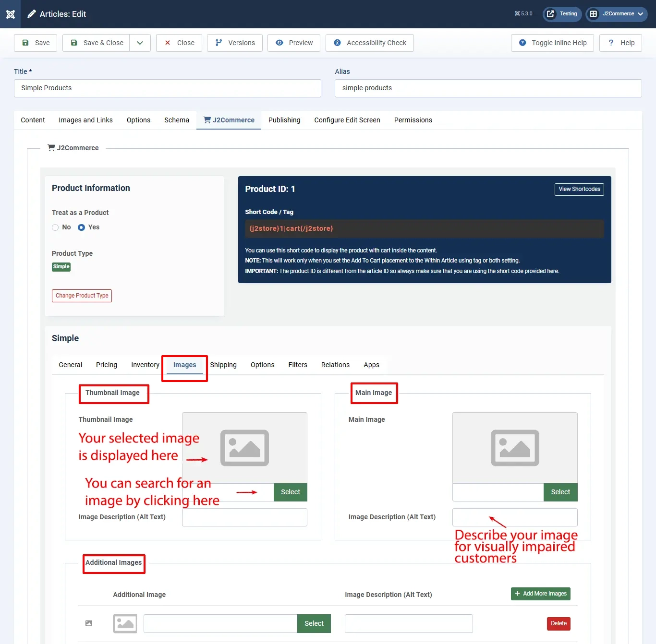Click the Additional Image alt text field
The image size is (656, 644).
[409, 623]
